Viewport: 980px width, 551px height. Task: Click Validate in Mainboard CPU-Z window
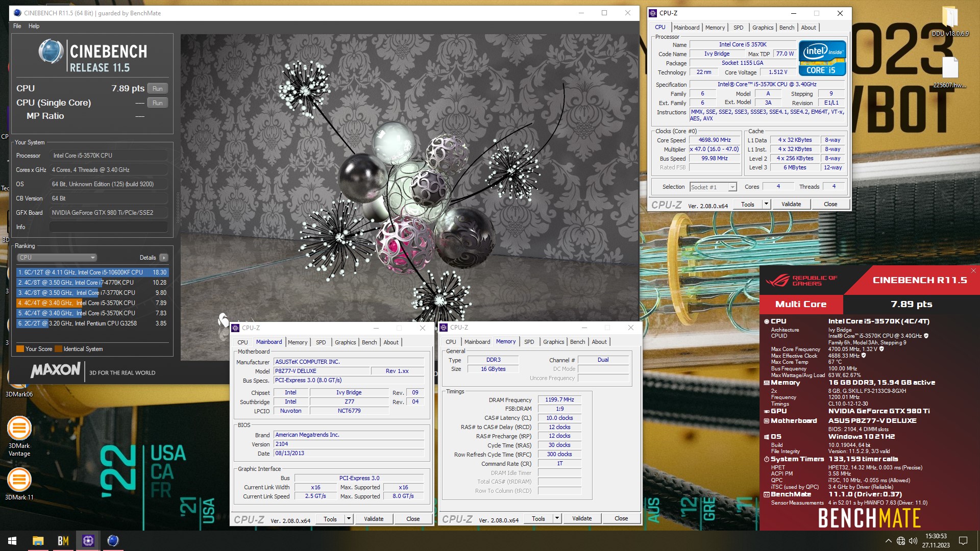tap(374, 519)
